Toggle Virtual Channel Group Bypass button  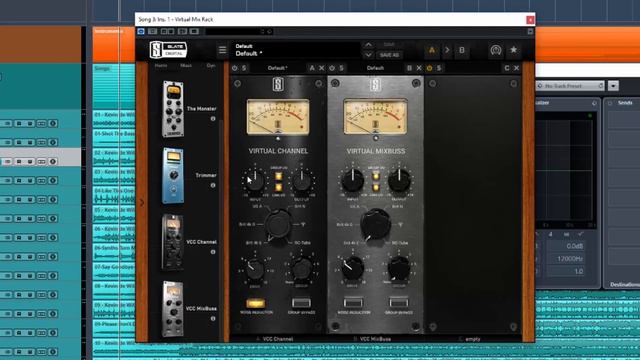click(x=301, y=303)
